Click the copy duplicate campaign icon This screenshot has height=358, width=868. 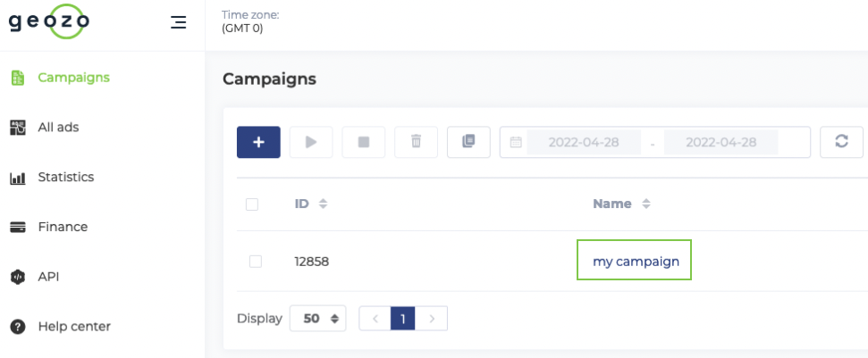[468, 142]
